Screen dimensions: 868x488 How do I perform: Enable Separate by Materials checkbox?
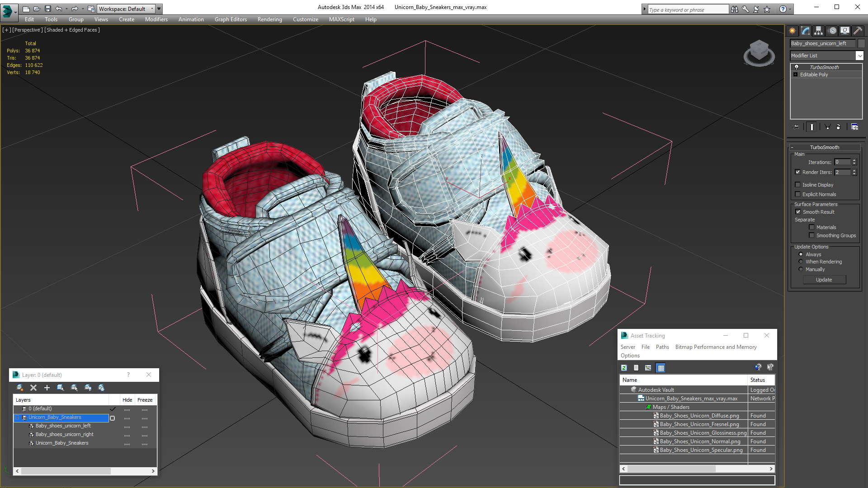(812, 227)
